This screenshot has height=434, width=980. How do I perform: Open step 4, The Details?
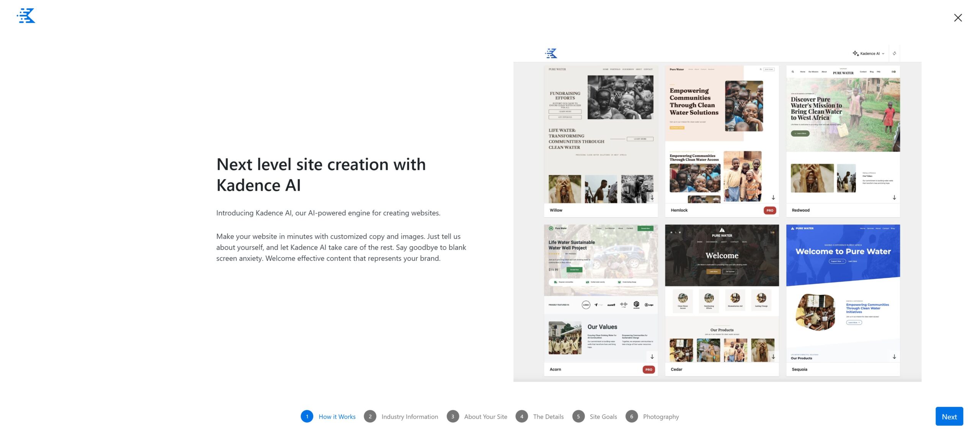548,416
